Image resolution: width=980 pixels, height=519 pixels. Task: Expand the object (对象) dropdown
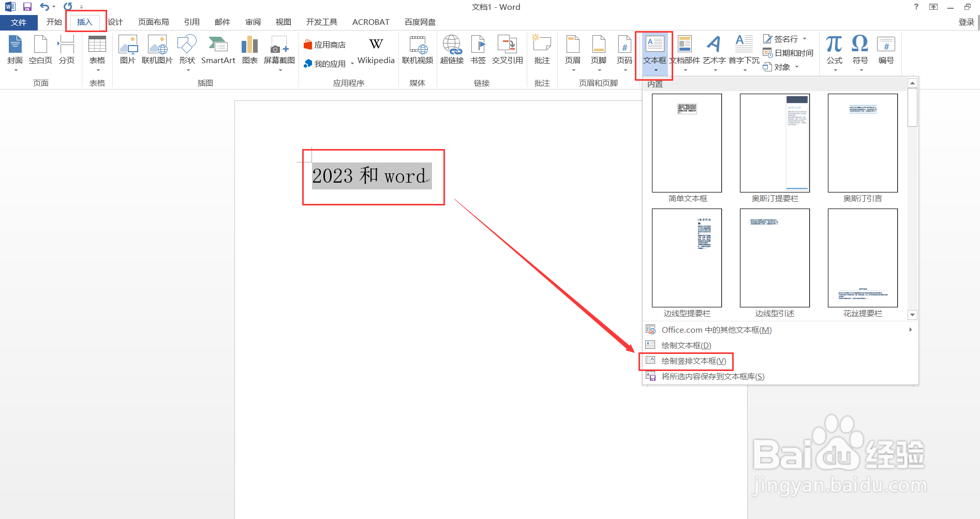(797, 67)
